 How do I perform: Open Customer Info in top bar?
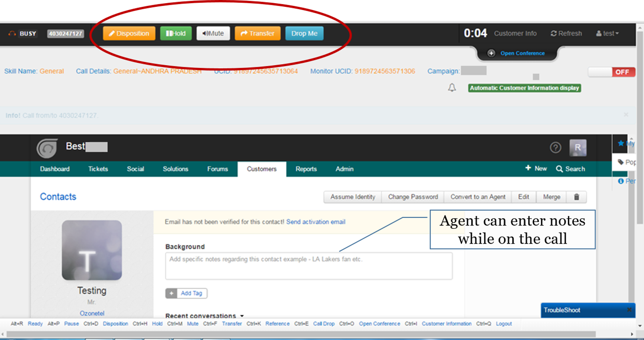point(515,34)
